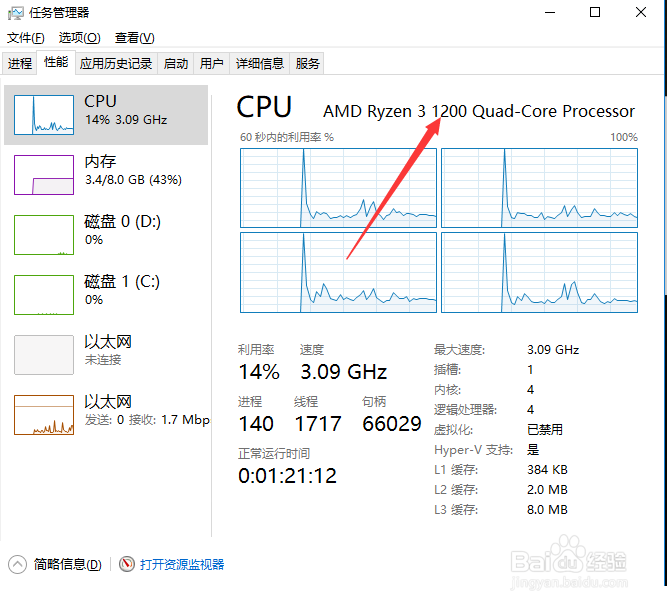This screenshot has height=606, width=667.
Task: Open the 文件(F) menu
Action: coord(26,38)
